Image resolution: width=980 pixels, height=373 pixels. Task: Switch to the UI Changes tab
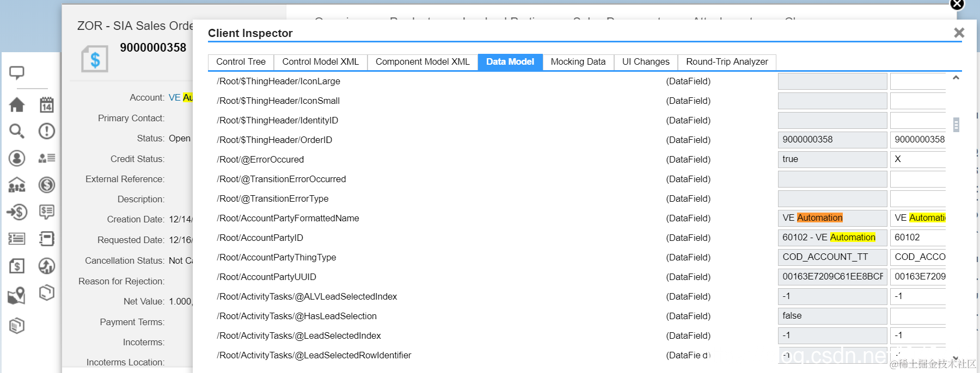(x=646, y=62)
